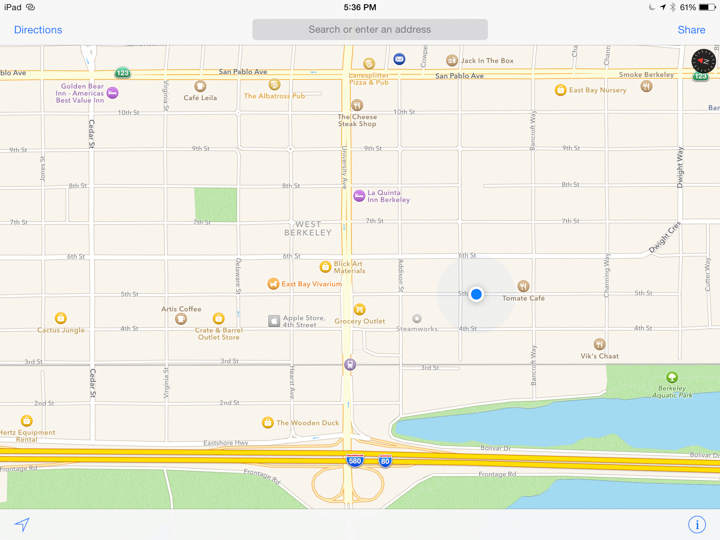Focus the search address field
720x540 pixels.
point(370,29)
